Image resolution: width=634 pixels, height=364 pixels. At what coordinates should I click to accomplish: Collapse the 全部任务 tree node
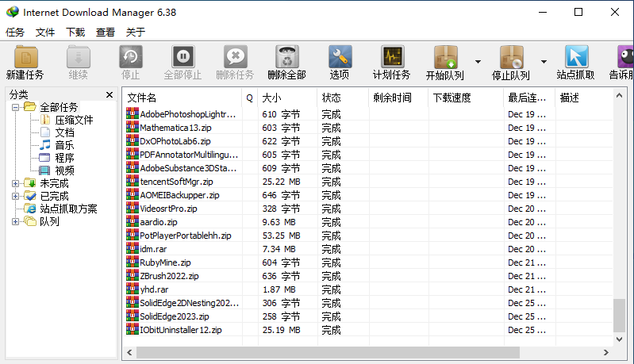coord(16,107)
